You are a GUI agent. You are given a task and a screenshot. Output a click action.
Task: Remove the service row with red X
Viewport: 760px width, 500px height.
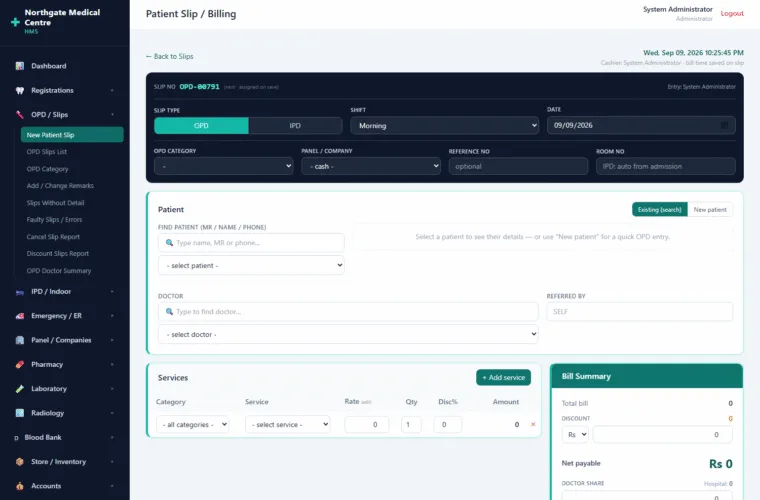[533, 424]
